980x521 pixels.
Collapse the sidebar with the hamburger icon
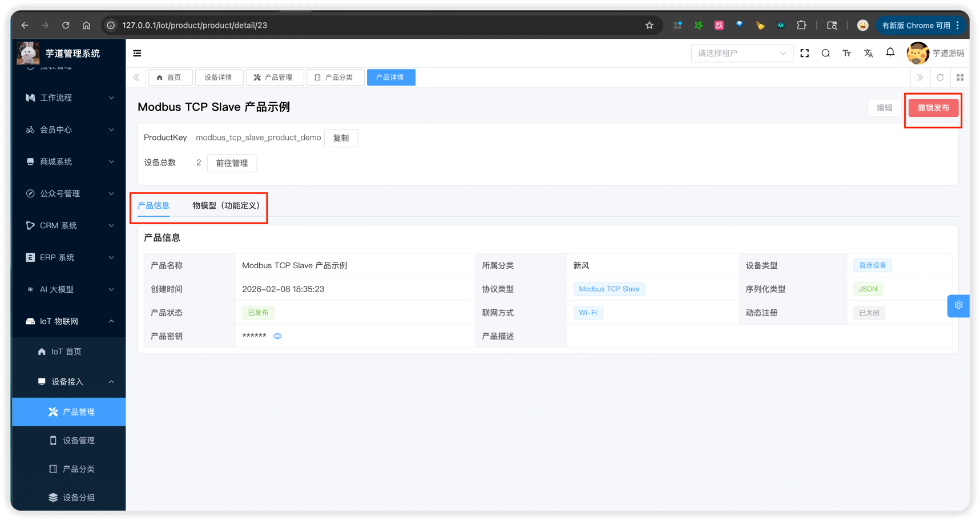click(137, 53)
